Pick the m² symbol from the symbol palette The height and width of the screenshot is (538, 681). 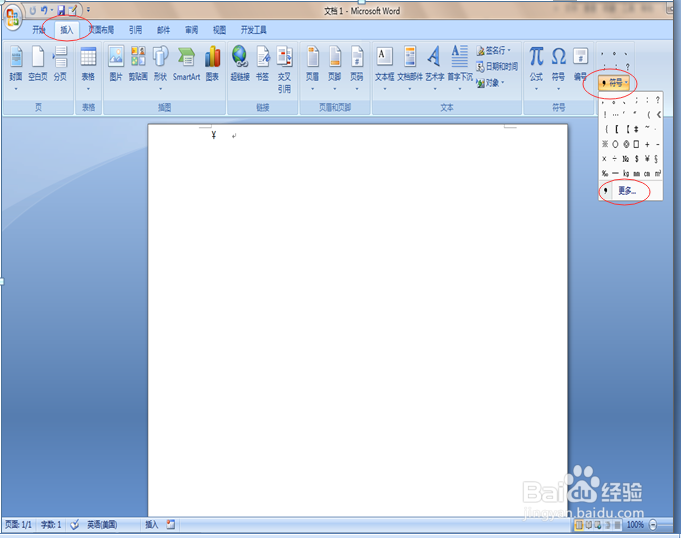tap(658, 173)
